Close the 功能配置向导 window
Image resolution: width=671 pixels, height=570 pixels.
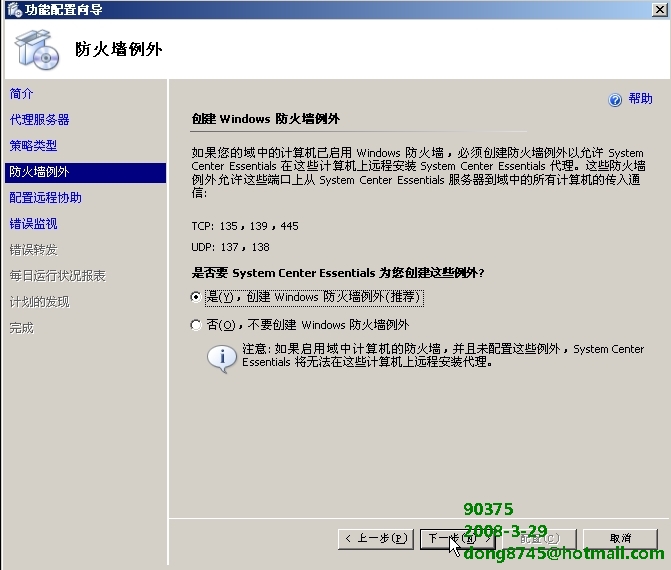pyautogui.click(x=659, y=9)
